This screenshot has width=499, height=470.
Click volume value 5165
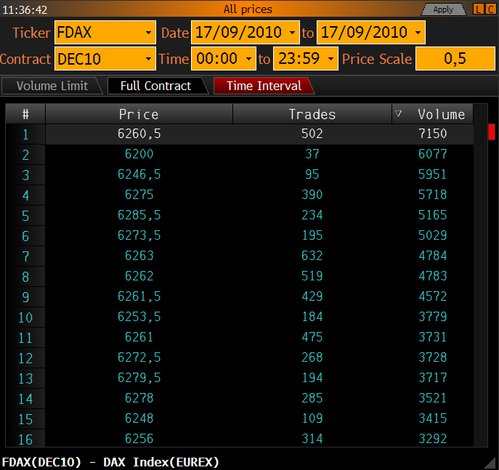[432, 215]
